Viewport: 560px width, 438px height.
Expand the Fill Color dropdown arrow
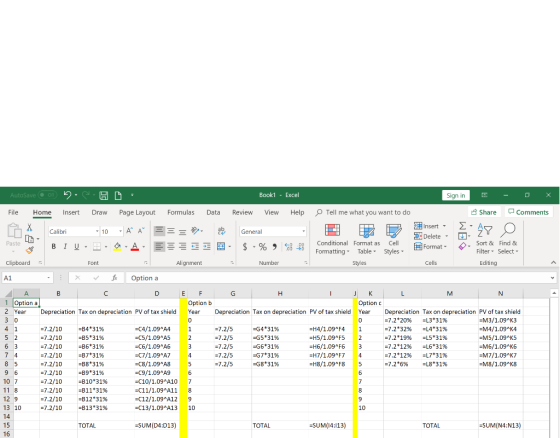tap(126, 247)
